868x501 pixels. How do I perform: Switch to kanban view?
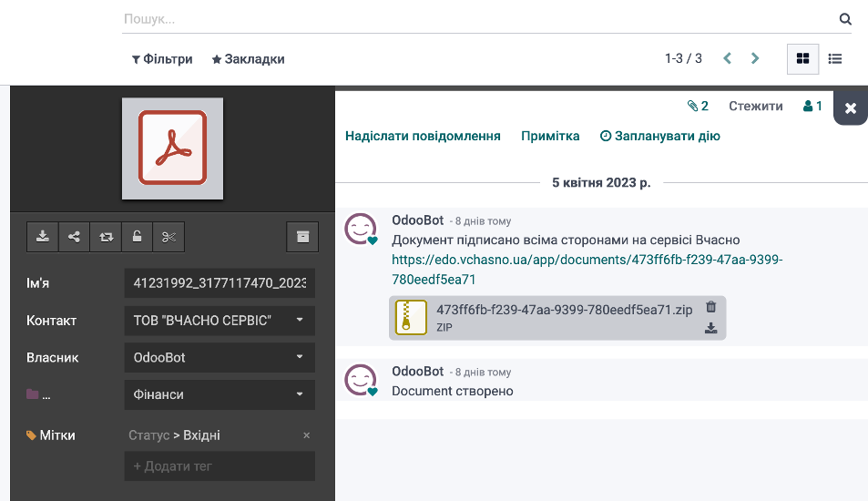tap(802, 59)
